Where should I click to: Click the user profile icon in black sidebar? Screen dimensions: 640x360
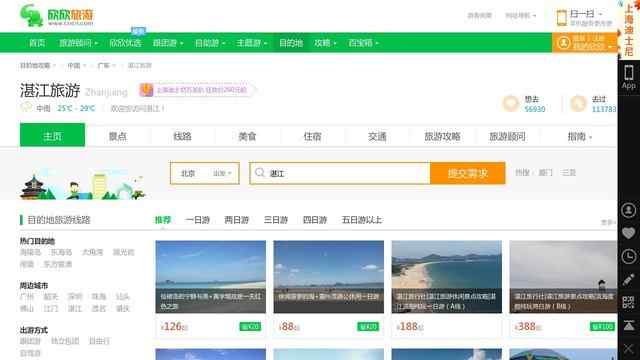pyautogui.click(x=629, y=210)
